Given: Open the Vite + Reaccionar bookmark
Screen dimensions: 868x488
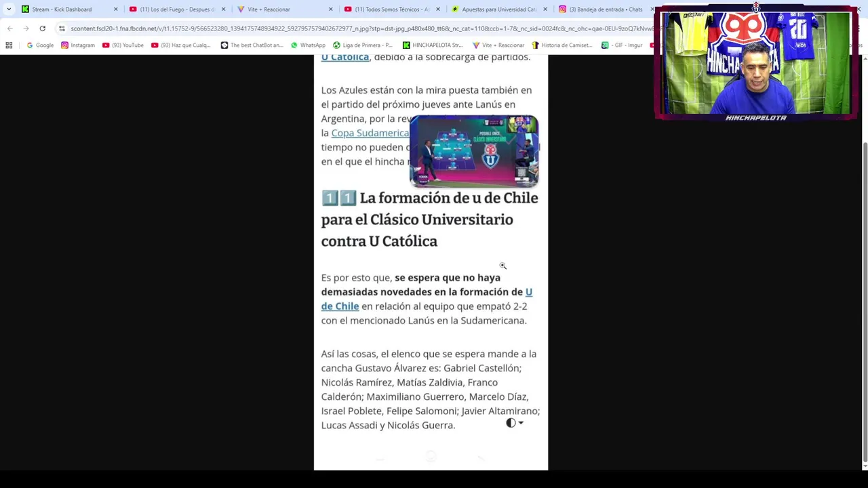Looking at the screenshot, I should click(x=498, y=45).
